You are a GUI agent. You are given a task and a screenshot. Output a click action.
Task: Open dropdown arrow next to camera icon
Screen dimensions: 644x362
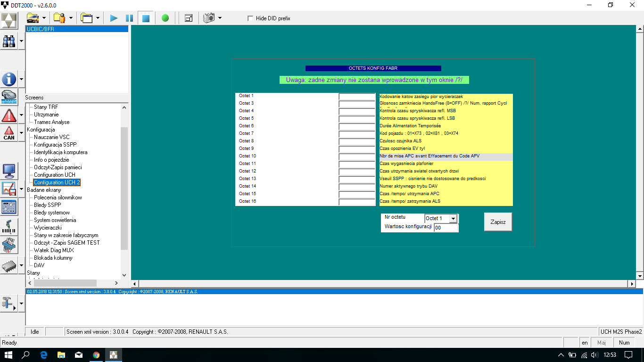click(x=220, y=18)
